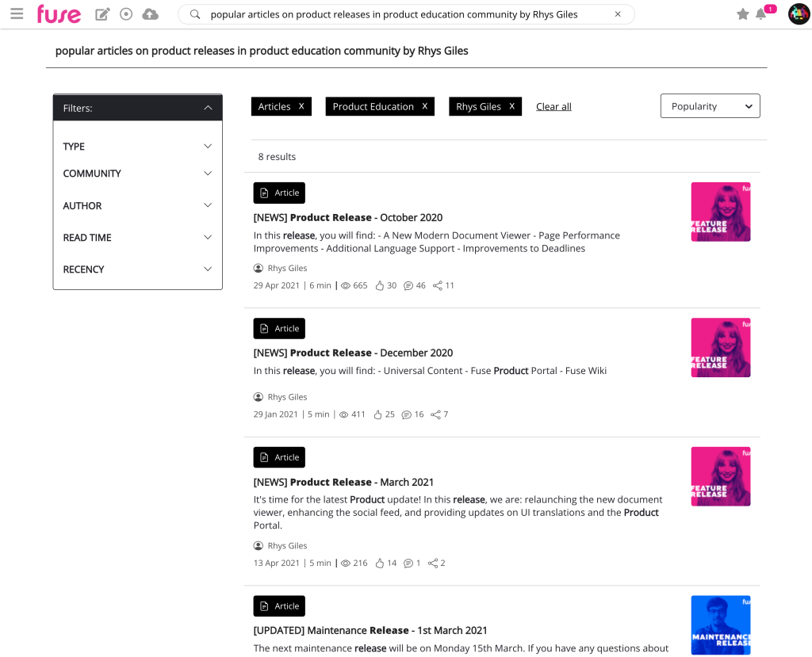Open the Popularity sort dropdown
Viewport: 812px width, 657px height.
tap(710, 106)
